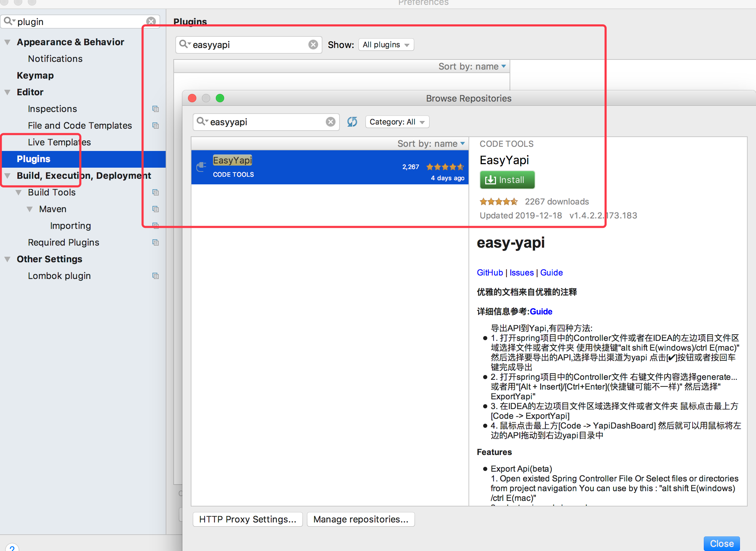Select Required Plugins settings
Image resolution: width=756 pixels, height=551 pixels.
point(63,242)
